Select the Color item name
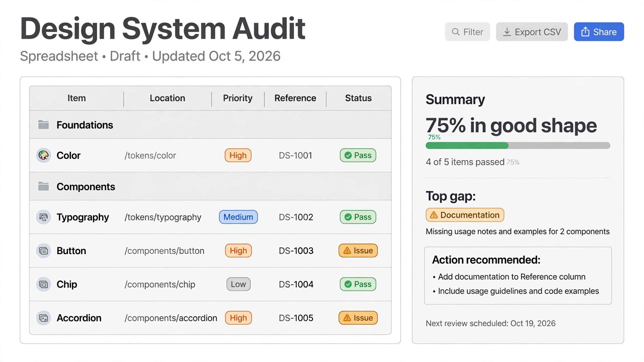The height and width of the screenshot is (362, 644). click(69, 156)
